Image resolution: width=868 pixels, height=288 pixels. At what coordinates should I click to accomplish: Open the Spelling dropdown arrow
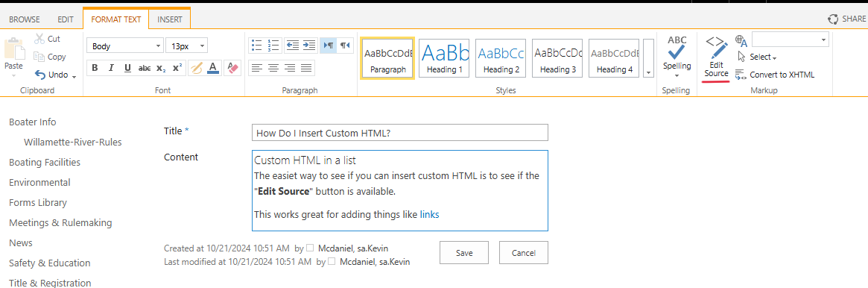point(677,76)
